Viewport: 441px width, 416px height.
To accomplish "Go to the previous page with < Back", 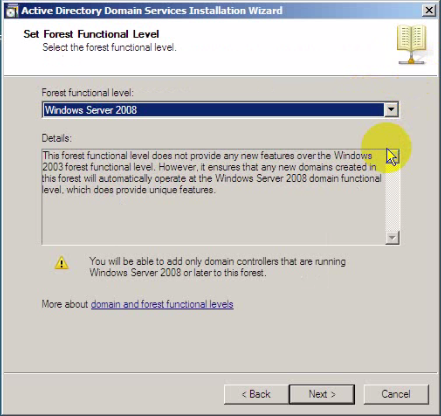I will [256, 394].
